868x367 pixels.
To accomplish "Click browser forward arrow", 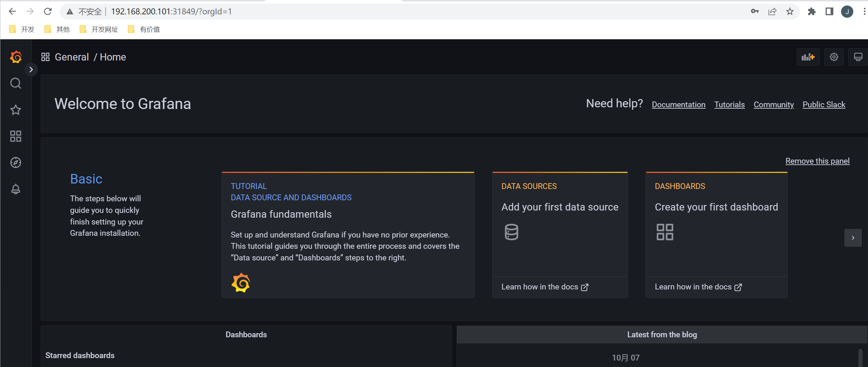I will tap(30, 11).
